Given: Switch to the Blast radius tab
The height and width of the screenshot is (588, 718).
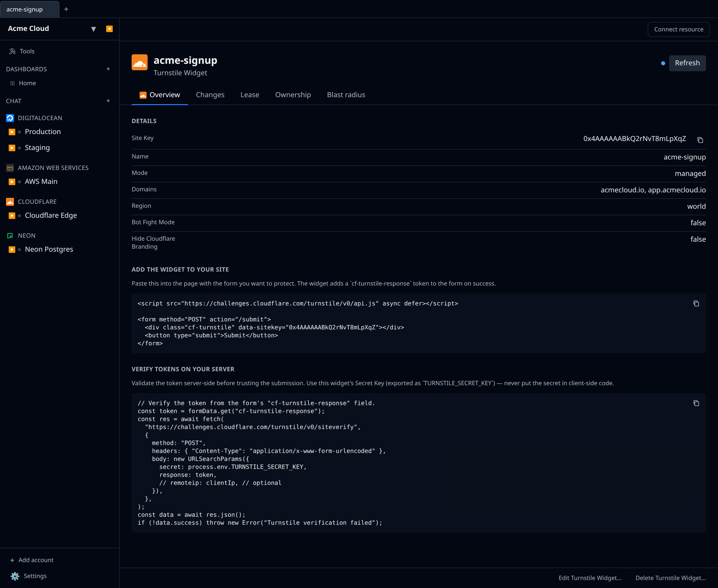Looking at the screenshot, I should [x=346, y=95].
